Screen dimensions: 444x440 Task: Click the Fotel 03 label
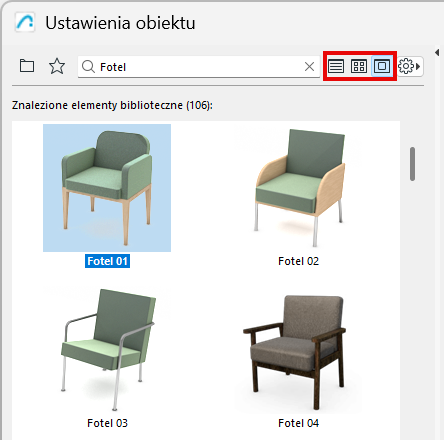coord(107,423)
